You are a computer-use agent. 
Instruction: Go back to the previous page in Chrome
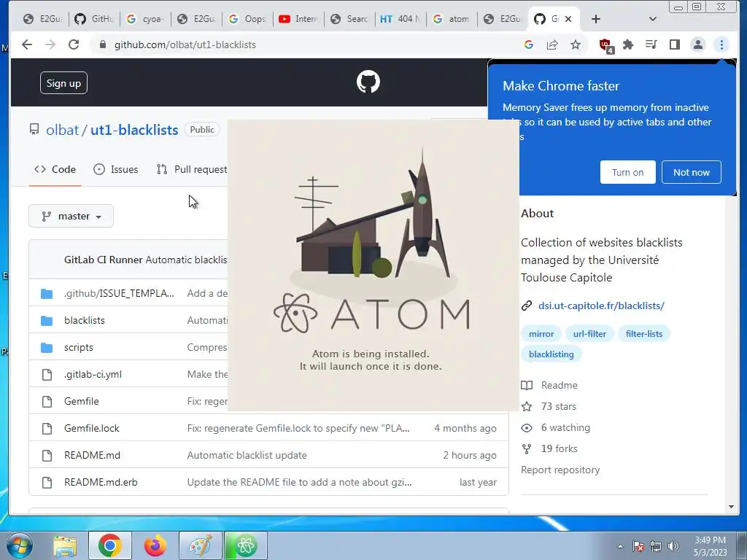coord(27,44)
